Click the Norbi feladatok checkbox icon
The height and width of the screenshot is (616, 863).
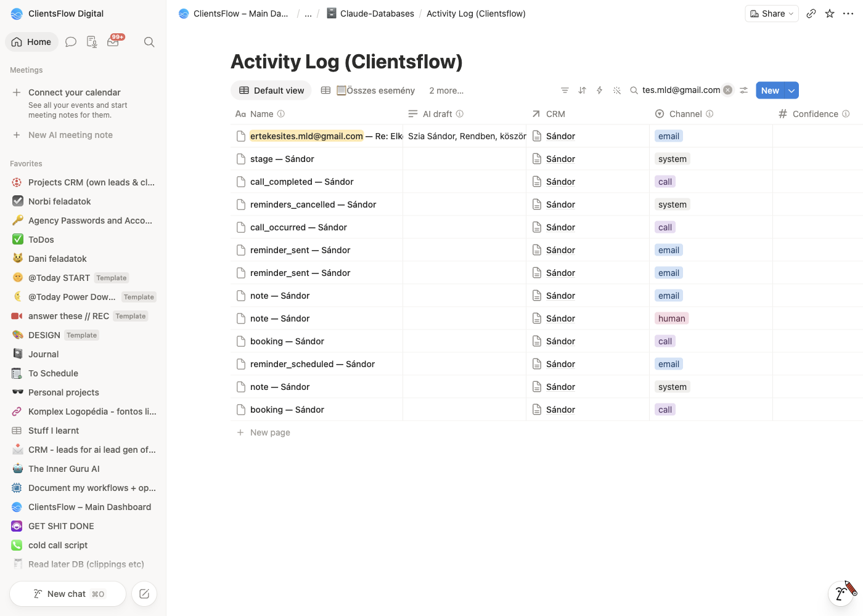(18, 201)
